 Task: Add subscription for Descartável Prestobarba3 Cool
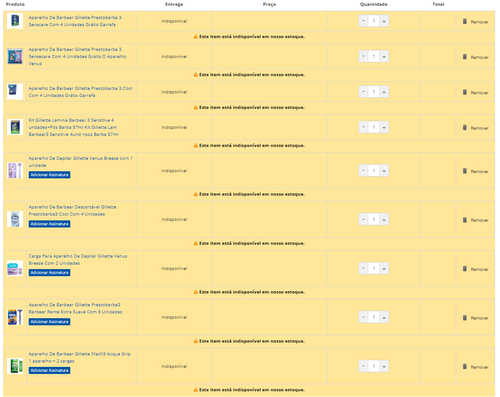(x=49, y=224)
